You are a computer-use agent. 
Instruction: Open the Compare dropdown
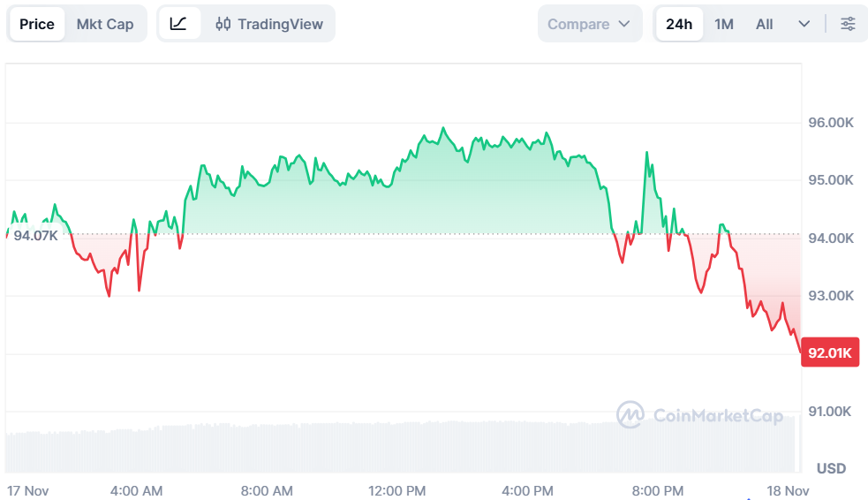(x=589, y=24)
